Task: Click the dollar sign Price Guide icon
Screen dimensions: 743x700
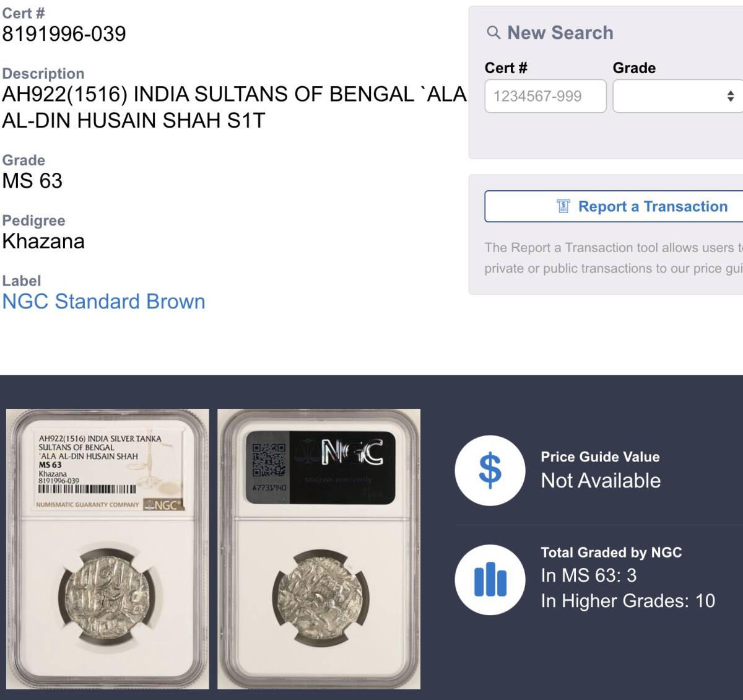Action: (x=490, y=470)
